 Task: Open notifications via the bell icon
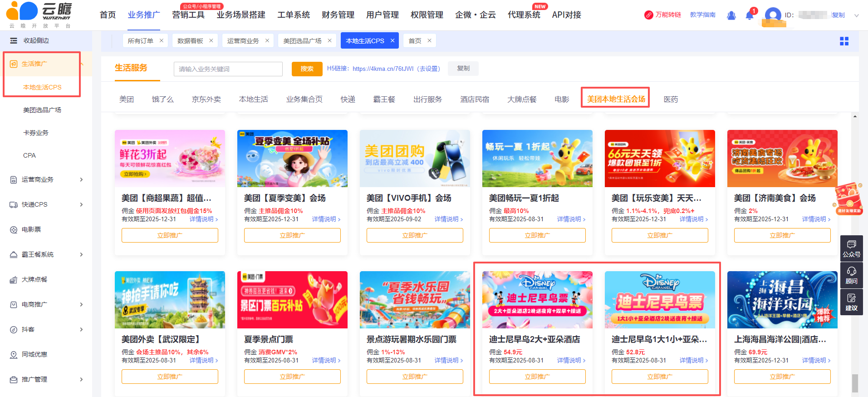[750, 15]
